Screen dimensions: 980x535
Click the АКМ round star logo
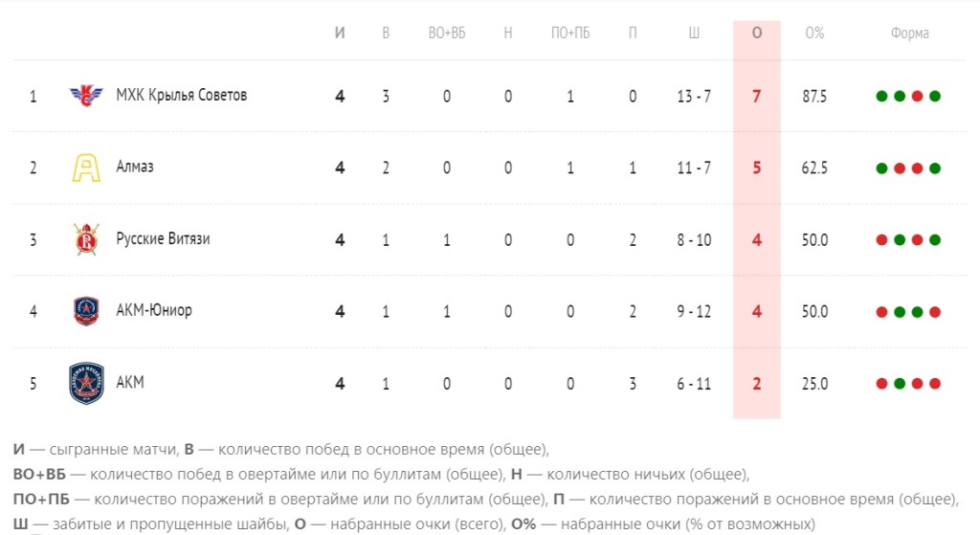coord(86,383)
